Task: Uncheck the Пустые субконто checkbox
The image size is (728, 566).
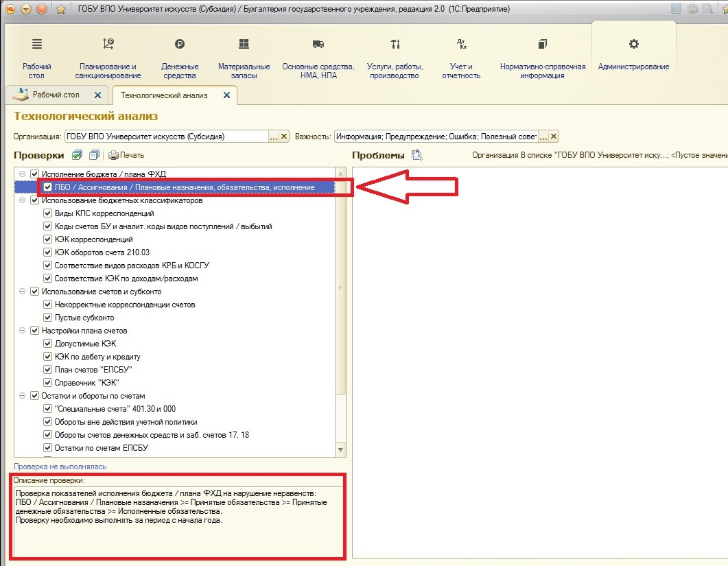Action: tap(48, 318)
